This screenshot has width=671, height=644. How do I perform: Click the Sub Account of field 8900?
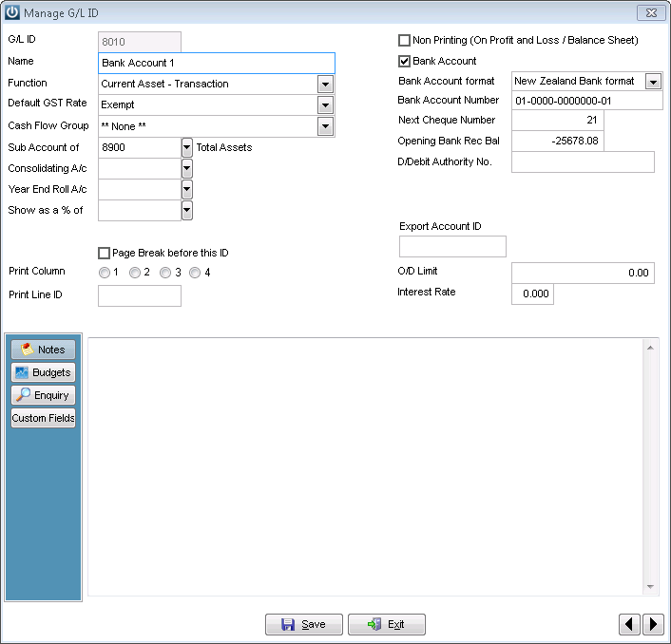coord(140,147)
